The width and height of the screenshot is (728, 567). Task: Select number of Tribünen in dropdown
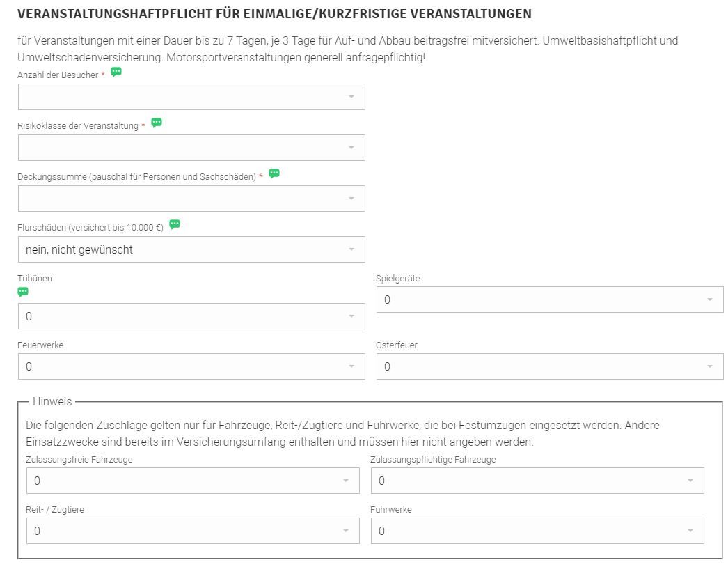191,316
